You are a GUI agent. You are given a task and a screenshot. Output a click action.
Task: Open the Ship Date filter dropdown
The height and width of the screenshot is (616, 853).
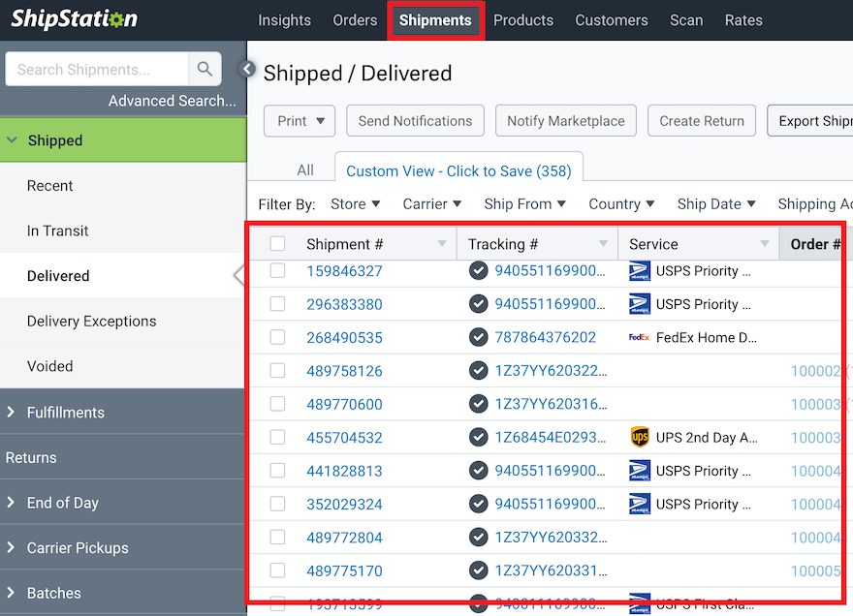[716, 204]
